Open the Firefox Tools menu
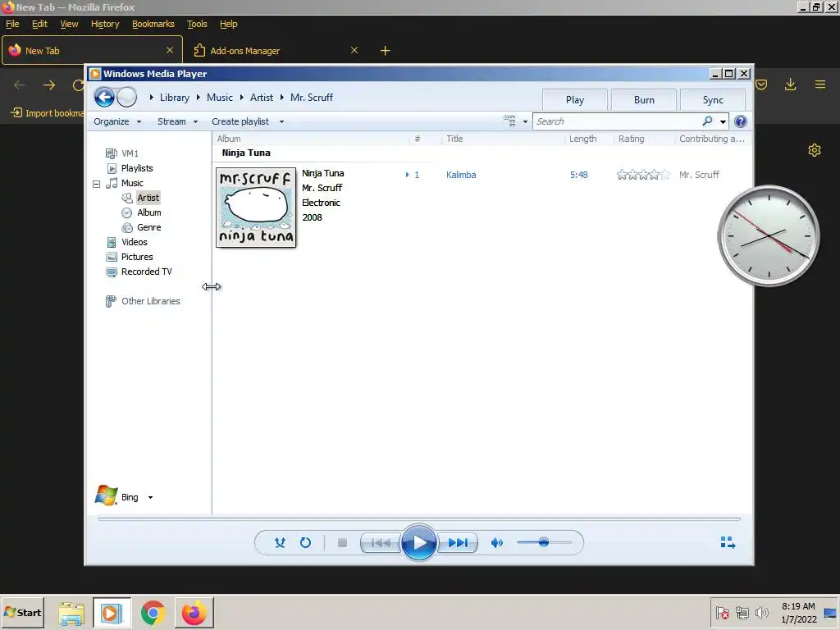 click(197, 24)
